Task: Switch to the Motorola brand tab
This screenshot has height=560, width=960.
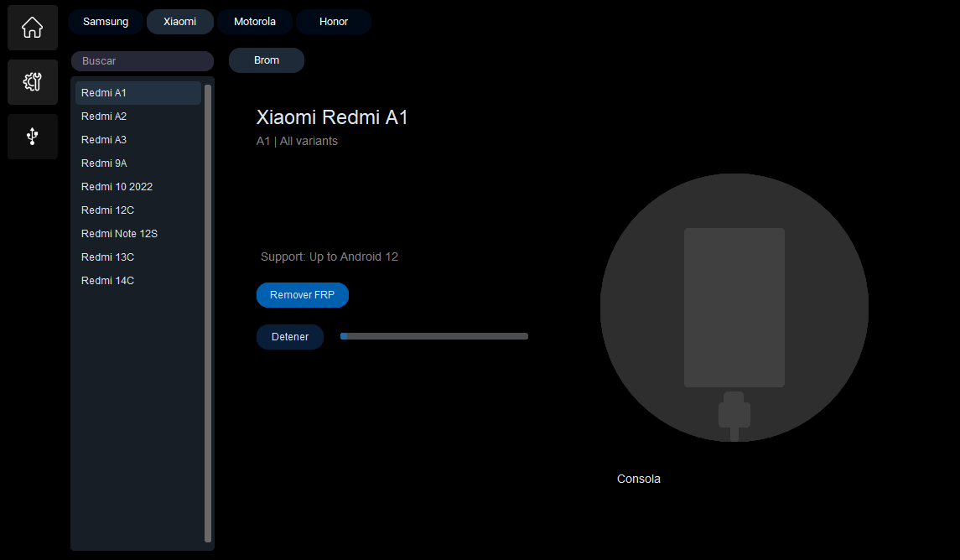Action: coord(255,22)
